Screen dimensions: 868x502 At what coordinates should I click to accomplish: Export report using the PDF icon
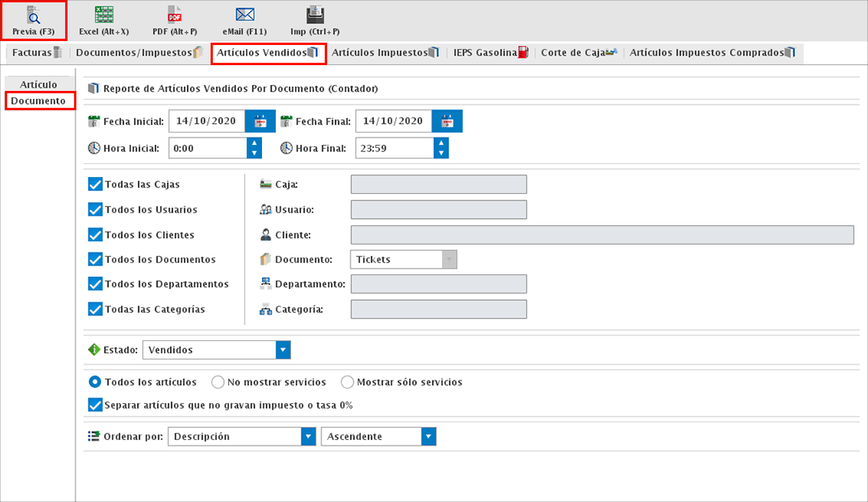pyautogui.click(x=174, y=15)
